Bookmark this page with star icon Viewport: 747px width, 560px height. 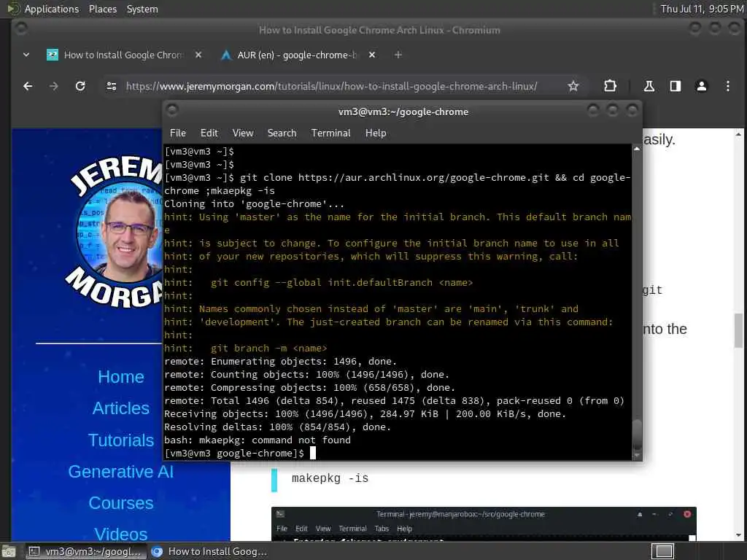(573, 86)
